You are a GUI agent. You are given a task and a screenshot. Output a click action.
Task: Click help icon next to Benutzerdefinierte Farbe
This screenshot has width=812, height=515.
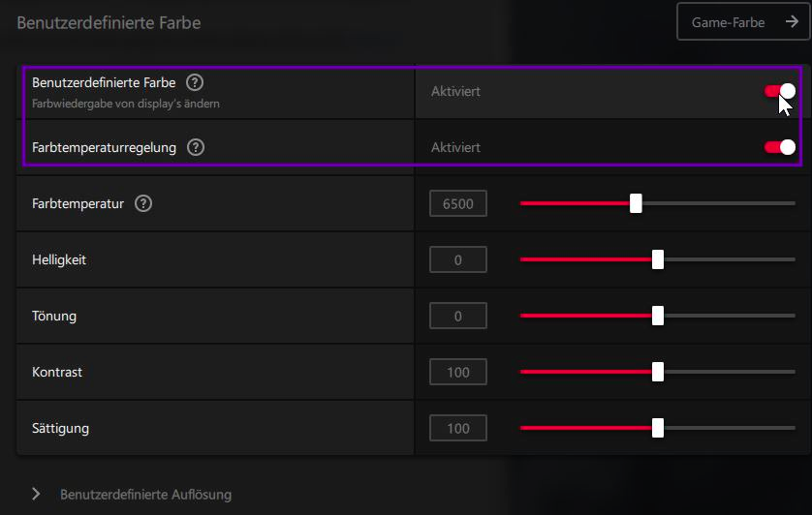[195, 83]
